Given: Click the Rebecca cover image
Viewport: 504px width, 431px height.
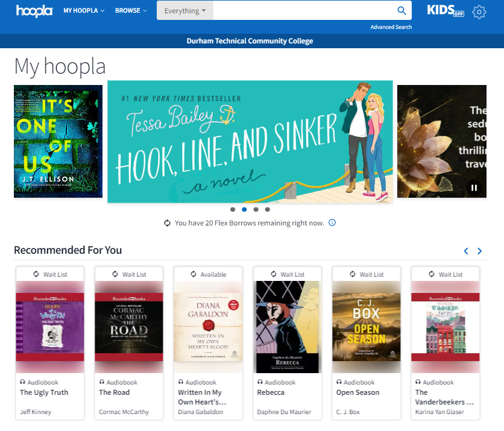Looking at the screenshot, I should coord(288,327).
